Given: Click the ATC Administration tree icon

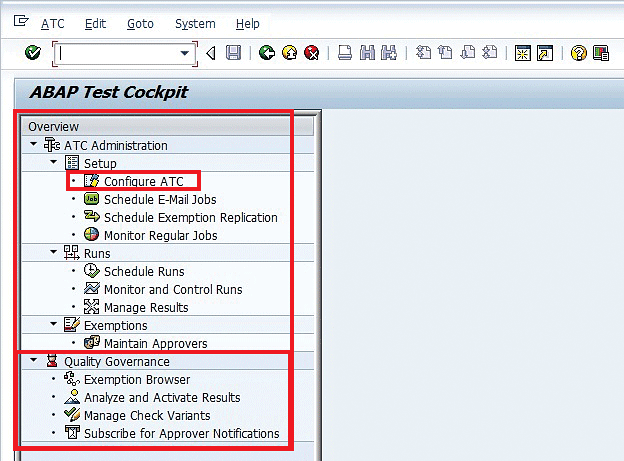Looking at the screenshot, I should tap(52, 145).
